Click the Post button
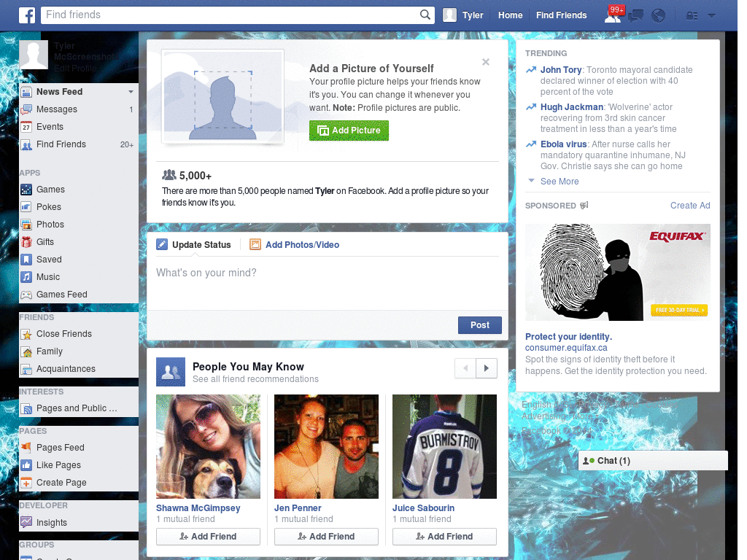This screenshot has width=747, height=560. (x=480, y=325)
